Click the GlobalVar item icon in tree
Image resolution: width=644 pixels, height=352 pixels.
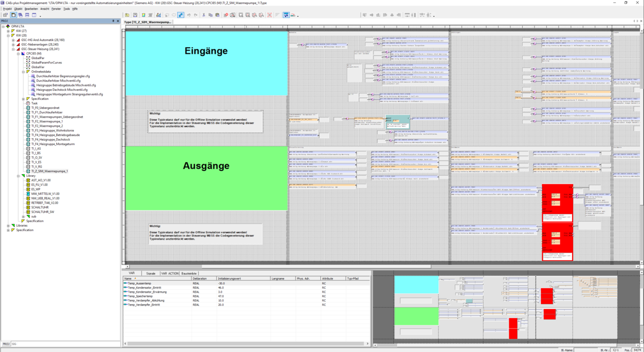[28, 67]
